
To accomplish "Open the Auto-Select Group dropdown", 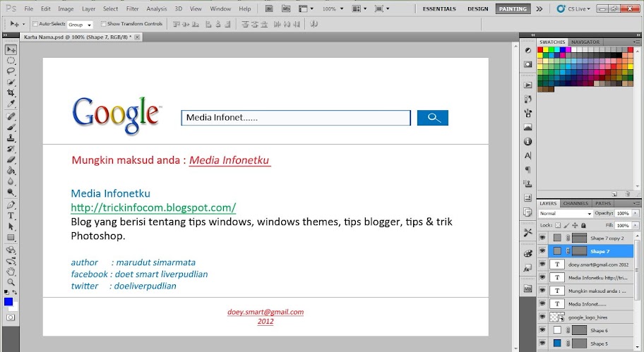I will (80, 25).
